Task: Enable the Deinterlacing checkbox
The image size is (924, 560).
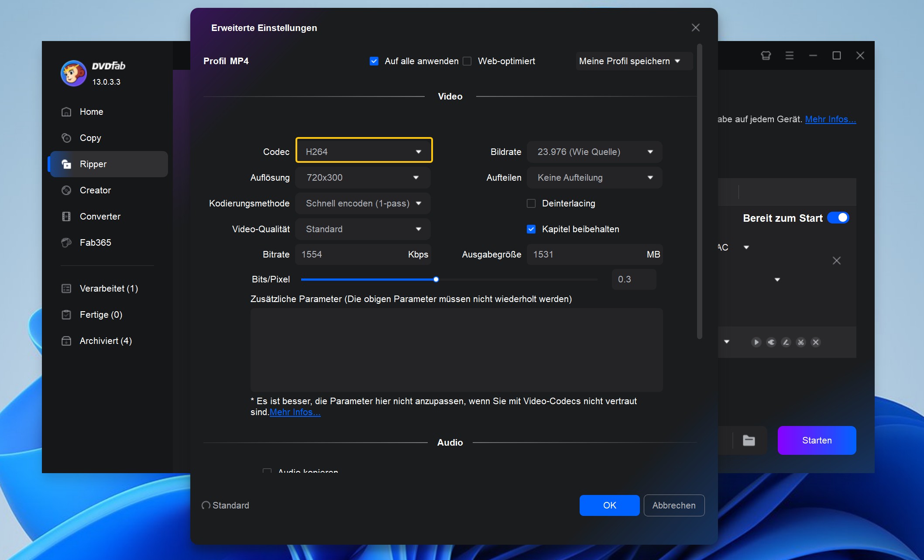Action: (x=531, y=203)
